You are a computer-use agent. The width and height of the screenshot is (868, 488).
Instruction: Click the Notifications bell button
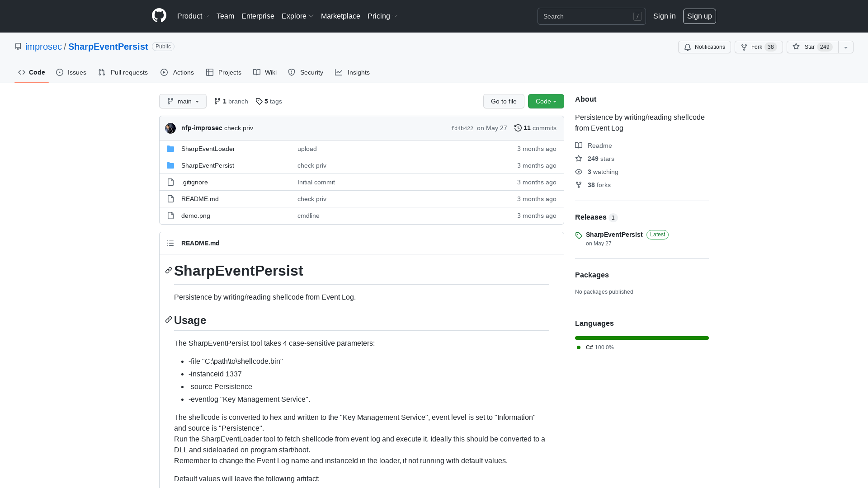point(704,47)
